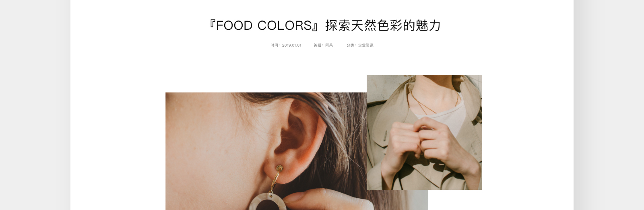Click the round white ring earring pendant

click(267, 202)
